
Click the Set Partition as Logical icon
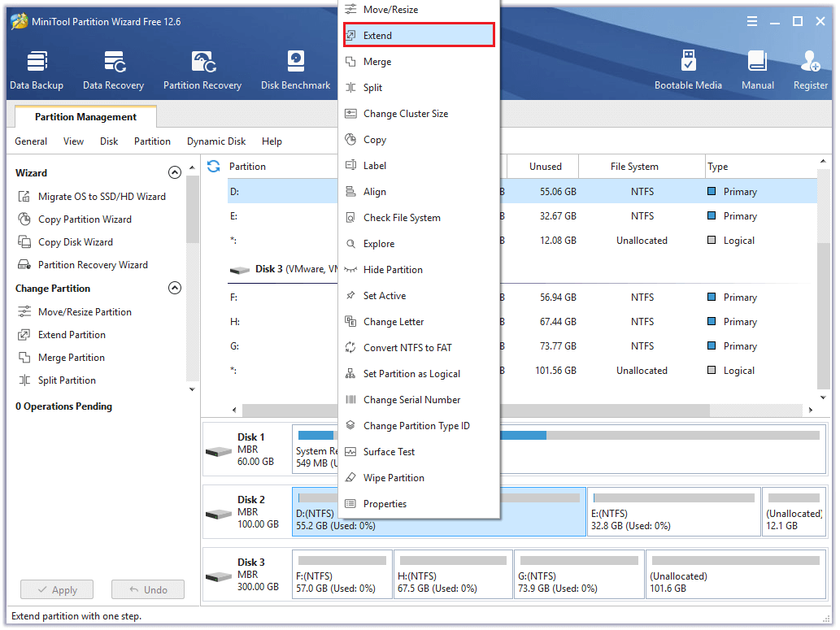click(x=351, y=373)
